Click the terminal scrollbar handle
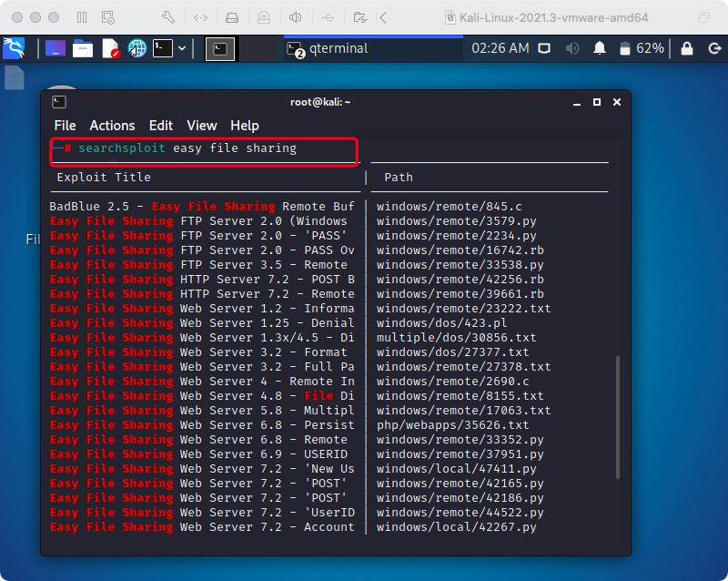This screenshot has height=581, width=728. pyautogui.click(x=618, y=417)
